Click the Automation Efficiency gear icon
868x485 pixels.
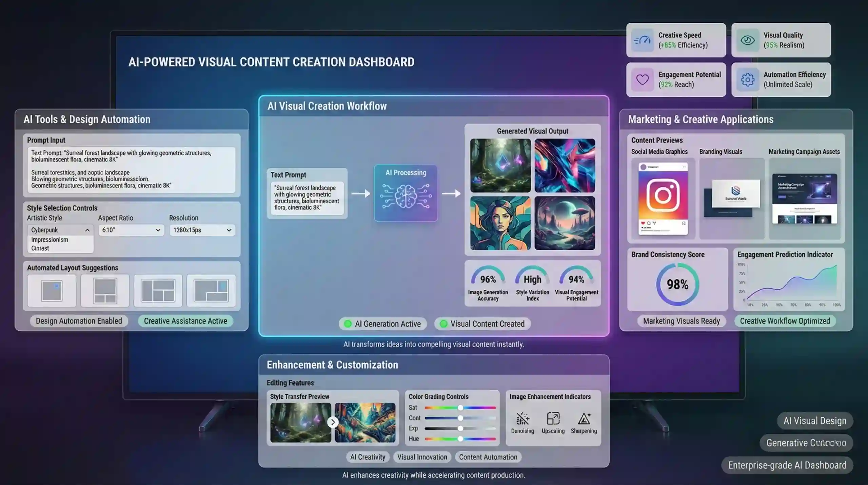[748, 80]
